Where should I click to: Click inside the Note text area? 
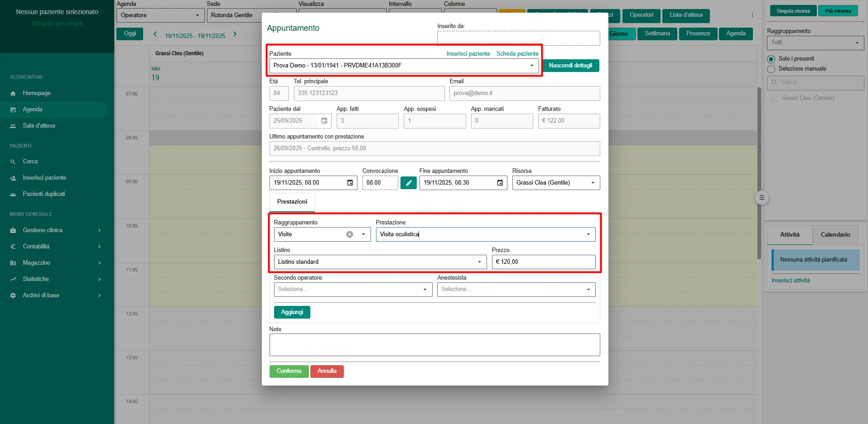click(434, 345)
